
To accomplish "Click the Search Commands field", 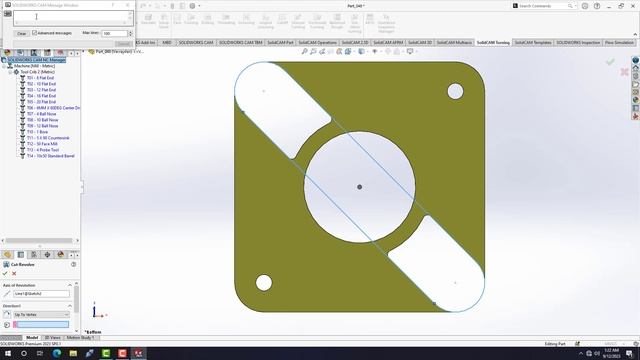I will coord(543,6).
